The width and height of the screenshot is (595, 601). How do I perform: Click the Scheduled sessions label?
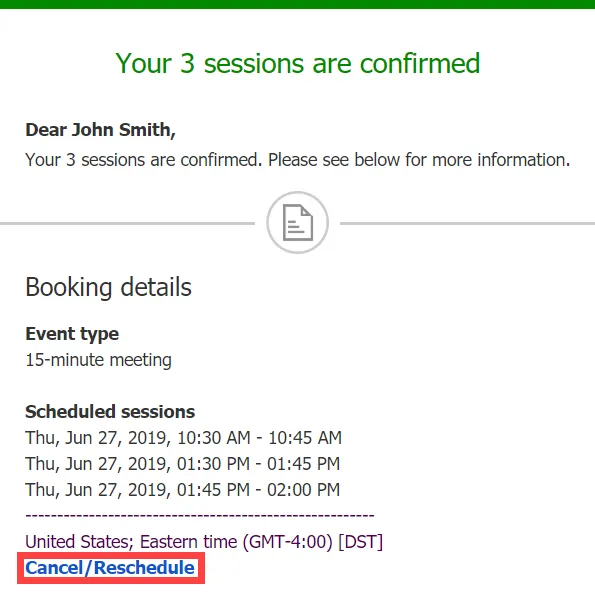[x=110, y=412]
